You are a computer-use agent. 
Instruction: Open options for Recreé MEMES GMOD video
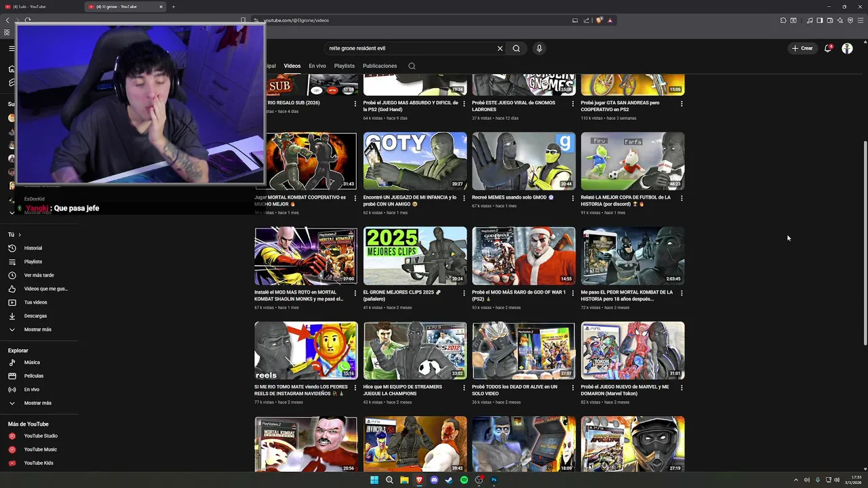tap(573, 199)
